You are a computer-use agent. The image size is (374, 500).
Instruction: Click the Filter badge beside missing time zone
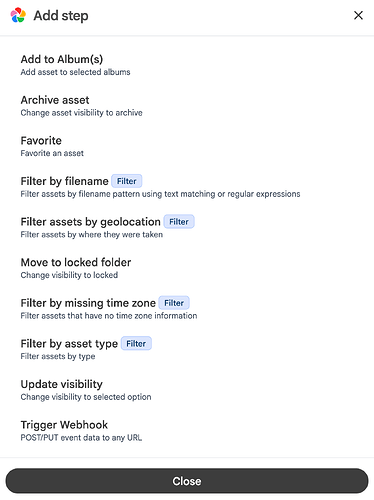[174, 303]
